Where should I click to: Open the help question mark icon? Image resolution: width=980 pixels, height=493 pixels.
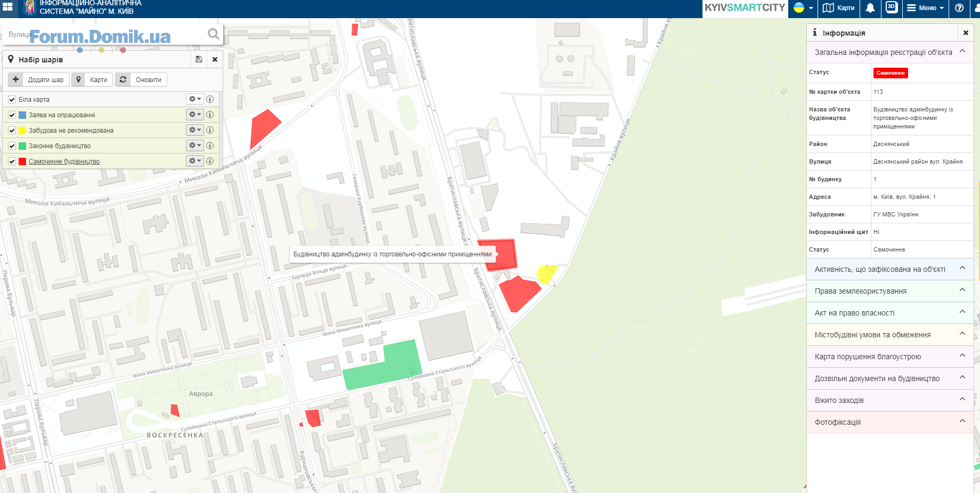tap(959, 8)
